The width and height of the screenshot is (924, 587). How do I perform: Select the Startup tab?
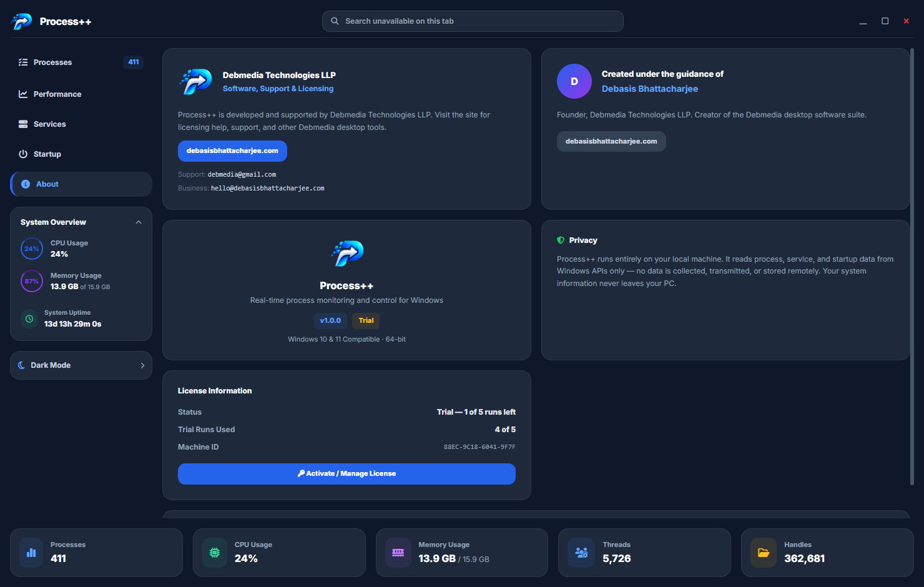click(81, 154)
